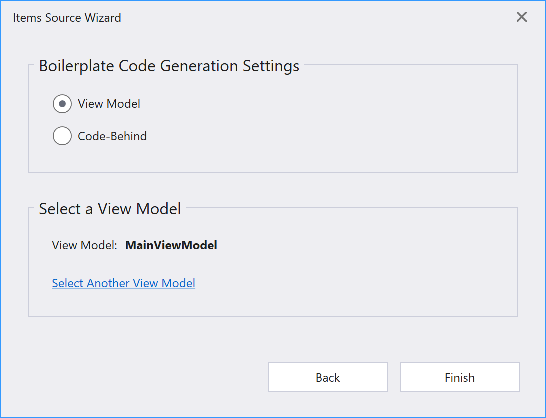Open the Select Another View Model link
The image size is (546, 418).
pyautogui.click(x=123, y=283)
